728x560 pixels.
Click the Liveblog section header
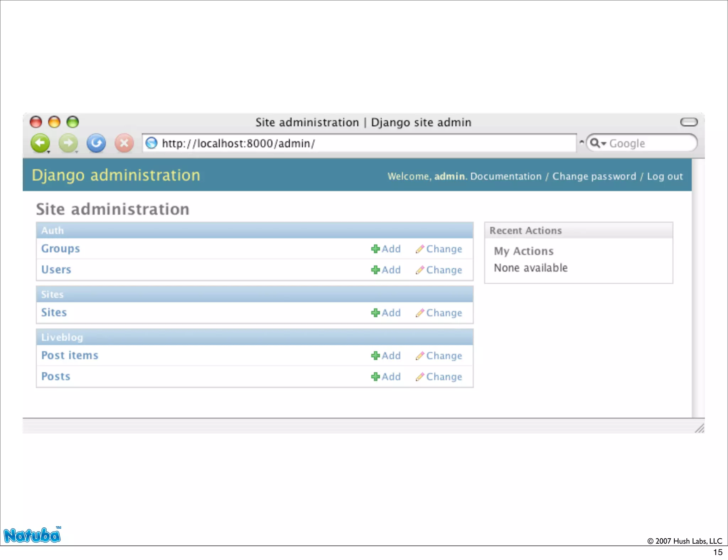[x=255, y=337]
